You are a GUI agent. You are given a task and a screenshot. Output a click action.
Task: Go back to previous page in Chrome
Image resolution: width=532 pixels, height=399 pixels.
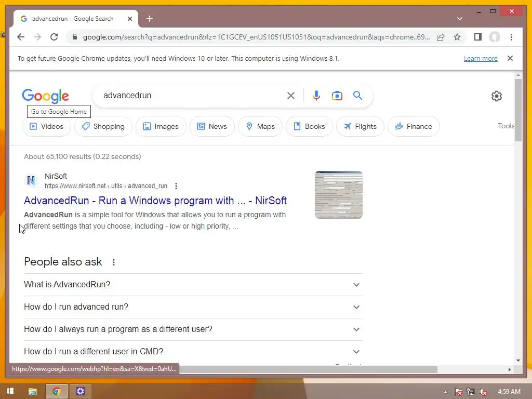[x=21, y=37]
